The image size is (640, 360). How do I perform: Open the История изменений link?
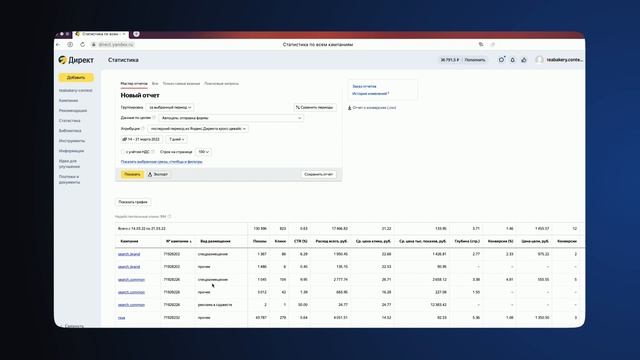(x=369, y=94)
